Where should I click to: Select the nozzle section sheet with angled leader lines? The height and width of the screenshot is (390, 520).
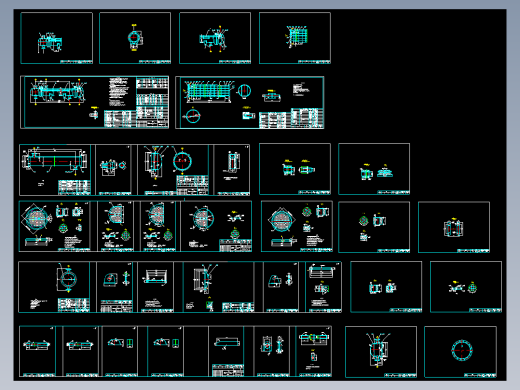[219, 287]
